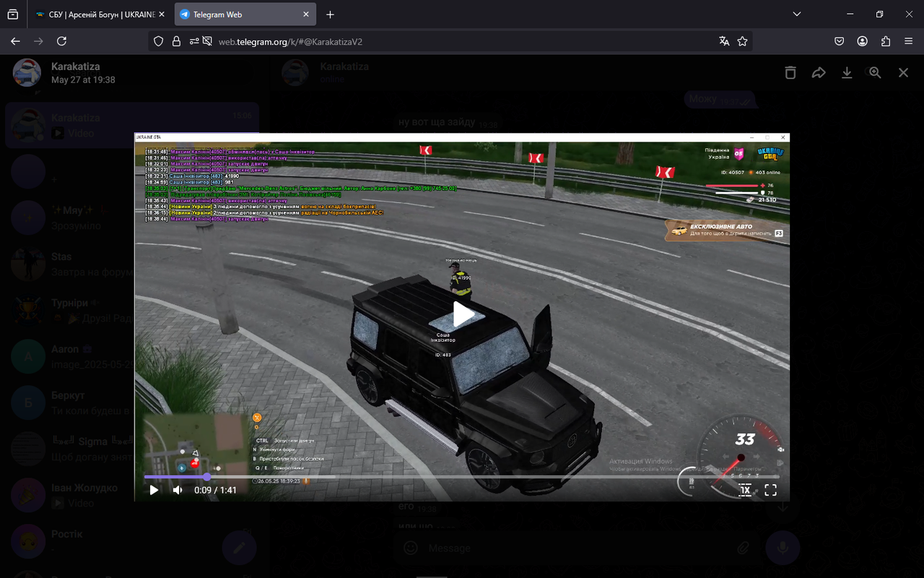This screenshot has height=578, width=924.
Task: Zoom the media with the magnifier icon
Action: point(875,72)
